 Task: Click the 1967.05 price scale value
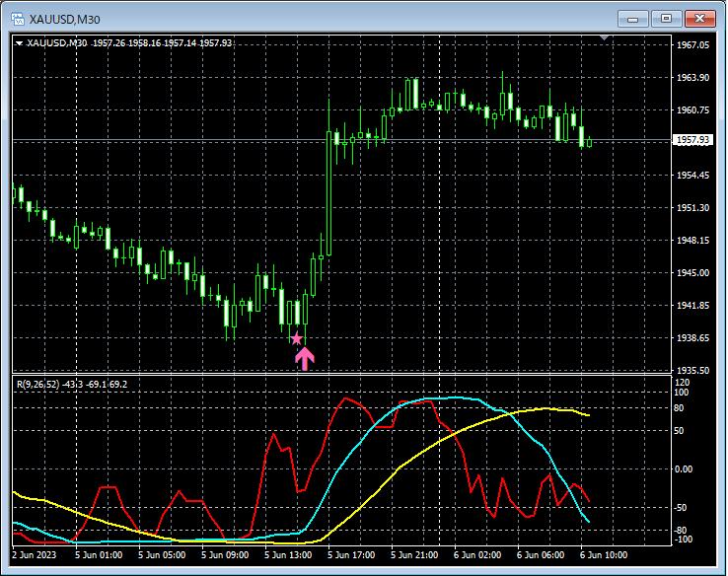692,45
